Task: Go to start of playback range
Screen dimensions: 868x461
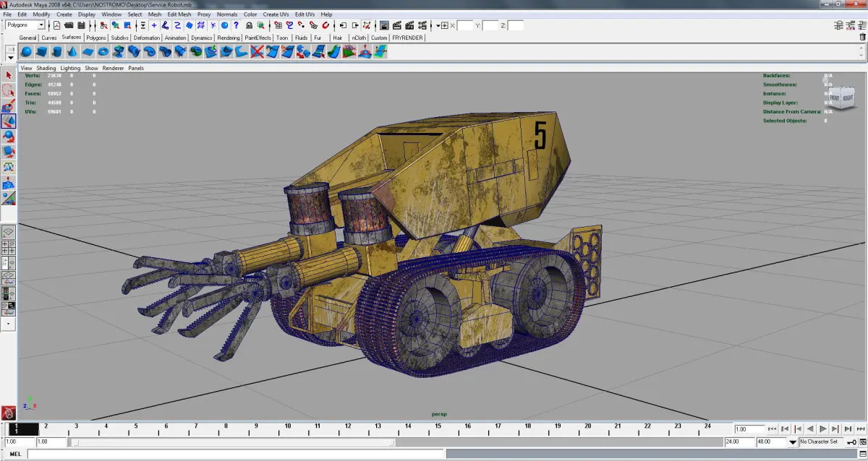Action: point(773,428)
